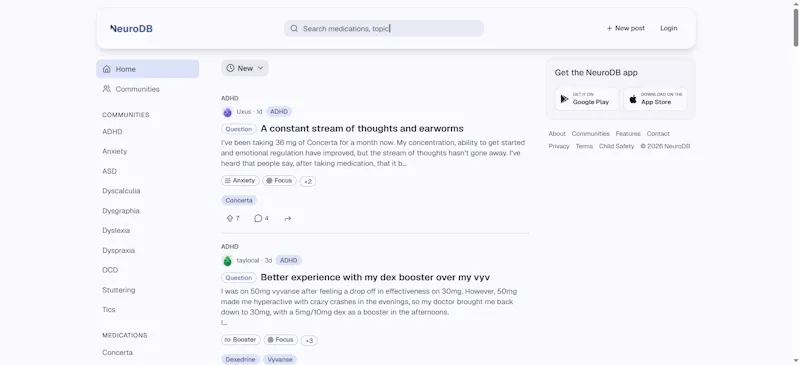Click the Focus tag on the dex booster post
800x365 pixels.
(x=281, y=340)
